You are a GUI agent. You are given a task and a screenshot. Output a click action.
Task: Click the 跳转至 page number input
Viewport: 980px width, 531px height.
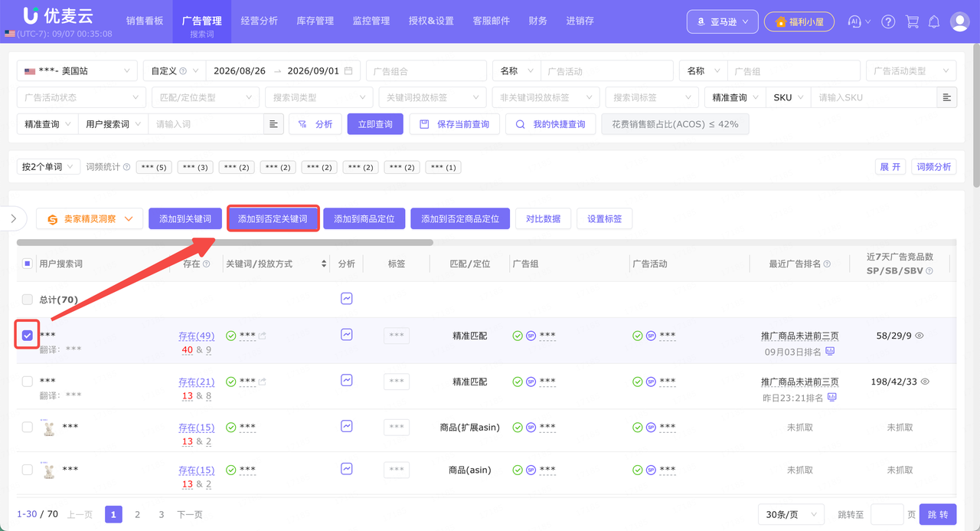pyautogui.click(x=887, y=514)
